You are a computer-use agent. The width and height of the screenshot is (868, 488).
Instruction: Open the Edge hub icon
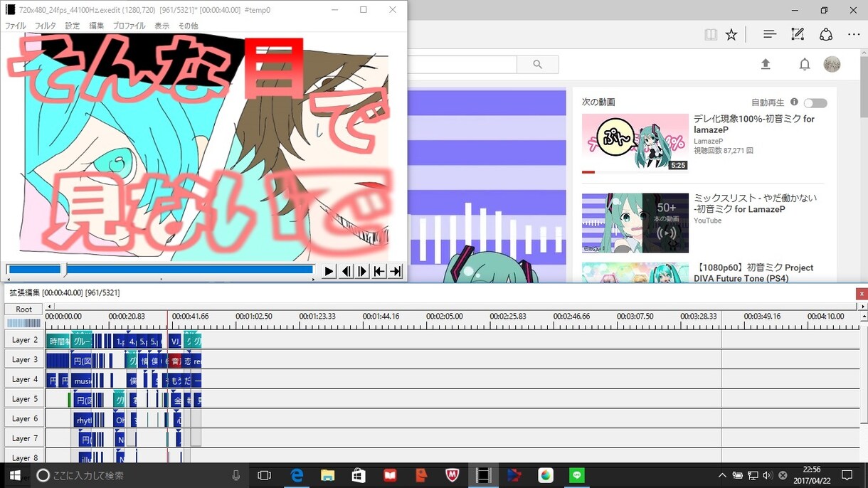tap(769, 34)
